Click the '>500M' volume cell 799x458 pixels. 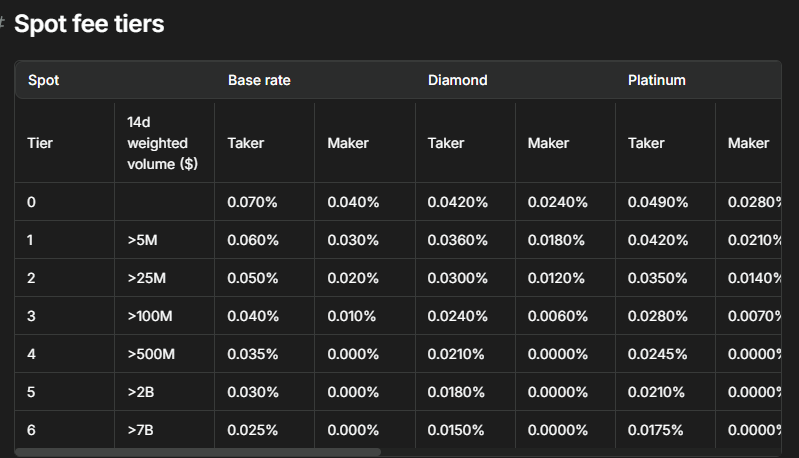pos(151,354)
